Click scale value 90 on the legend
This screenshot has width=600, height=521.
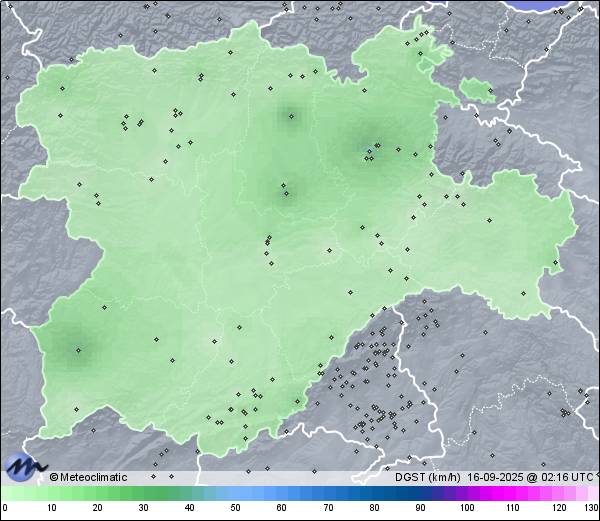420,508
